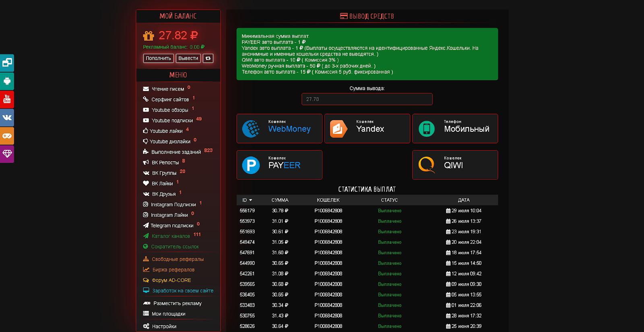Open the VK blue sidebar icon
This screenshot has width=644, height=332.
7,118
